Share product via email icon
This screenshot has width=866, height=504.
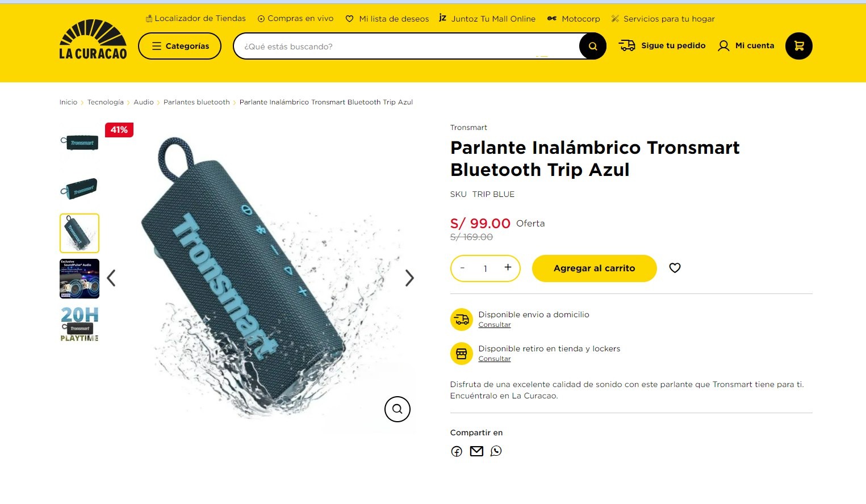click(x=476, y=451)
